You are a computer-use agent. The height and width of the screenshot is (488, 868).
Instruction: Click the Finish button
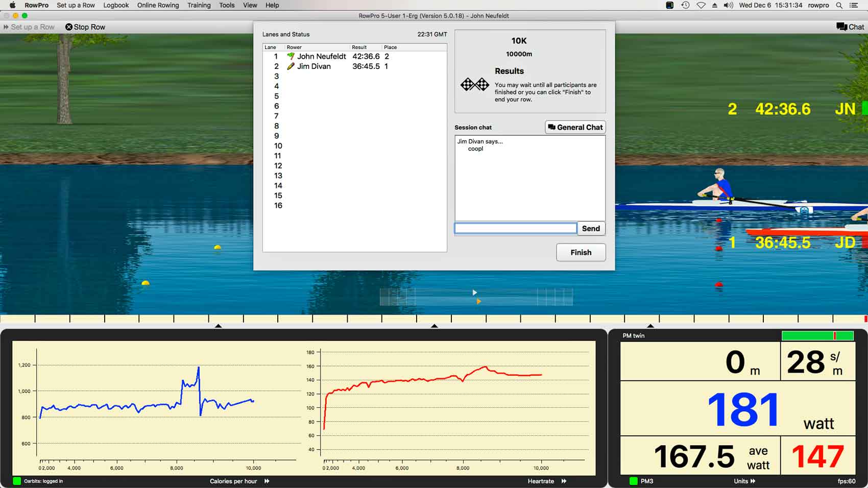pos(581,252)
